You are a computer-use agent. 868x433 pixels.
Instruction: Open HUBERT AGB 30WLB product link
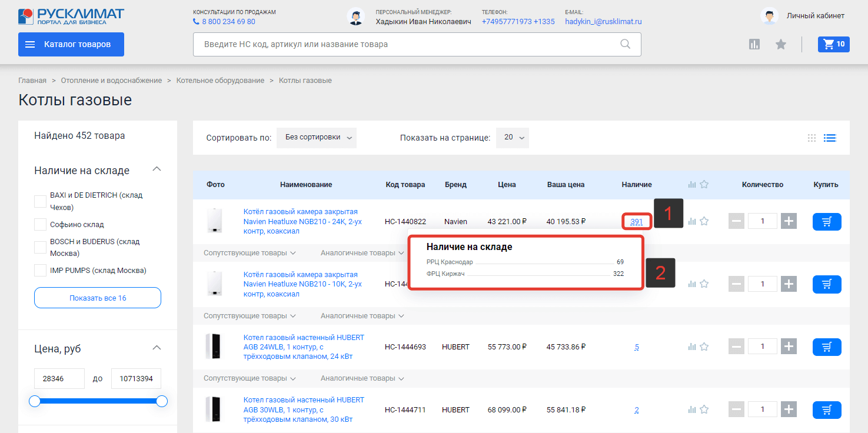[x=304, y=409]
